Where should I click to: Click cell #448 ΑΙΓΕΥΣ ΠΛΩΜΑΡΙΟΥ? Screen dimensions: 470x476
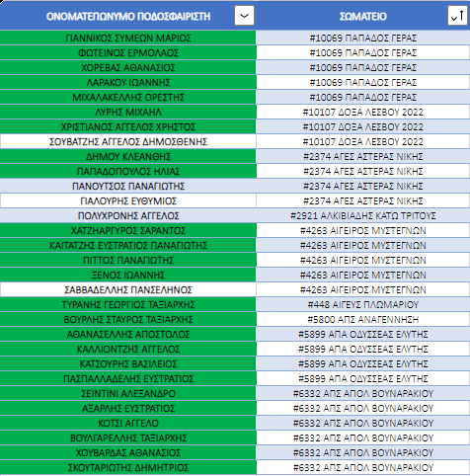click(363, 304)
